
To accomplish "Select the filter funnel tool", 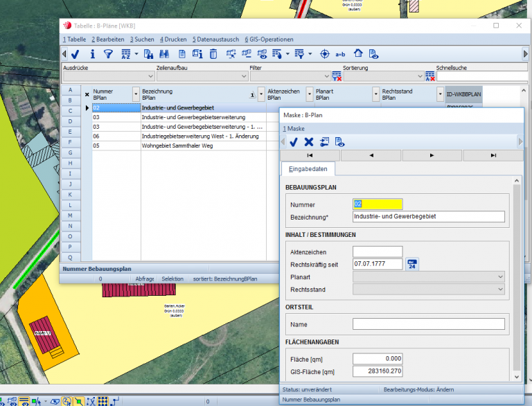I will 108,54.
